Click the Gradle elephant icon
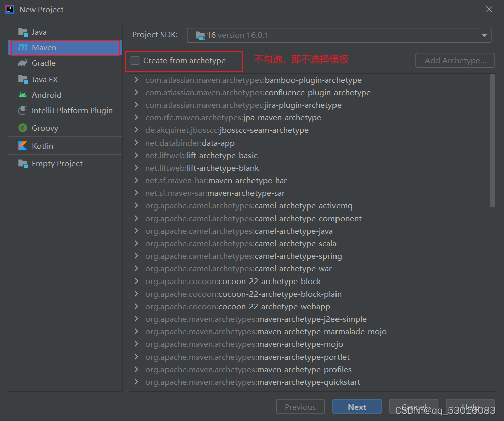This screenshot has width=504, height=421. pos(23,63)
